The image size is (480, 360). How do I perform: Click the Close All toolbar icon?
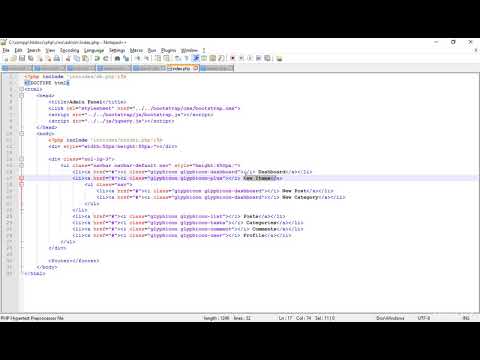(x=48, y=58)
